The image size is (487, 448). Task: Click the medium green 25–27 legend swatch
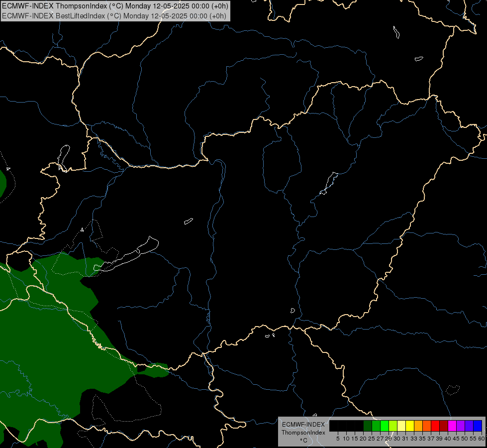[376, 426]
